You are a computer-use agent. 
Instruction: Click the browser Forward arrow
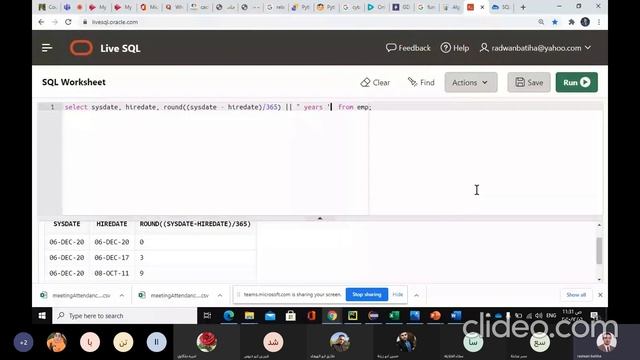55,22
